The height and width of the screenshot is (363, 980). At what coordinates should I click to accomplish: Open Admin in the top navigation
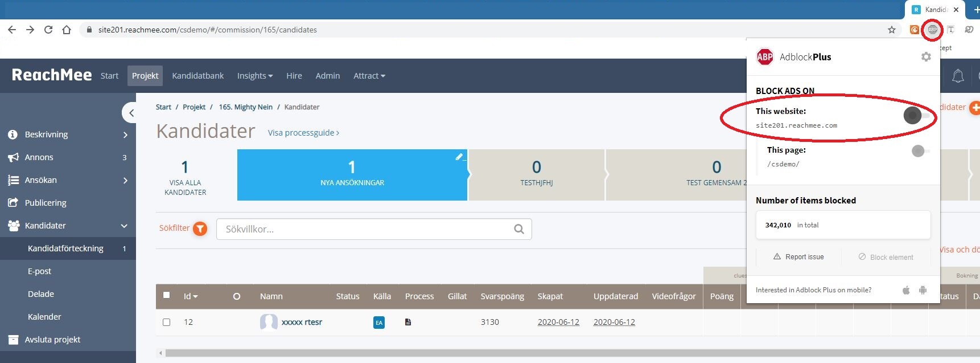(x=328, y=76)
